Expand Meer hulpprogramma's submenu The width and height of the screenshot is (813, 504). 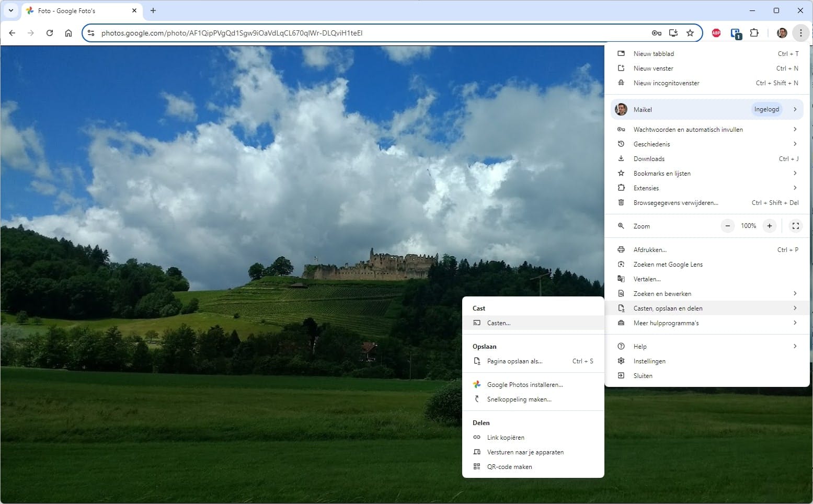tap(707, 323)
